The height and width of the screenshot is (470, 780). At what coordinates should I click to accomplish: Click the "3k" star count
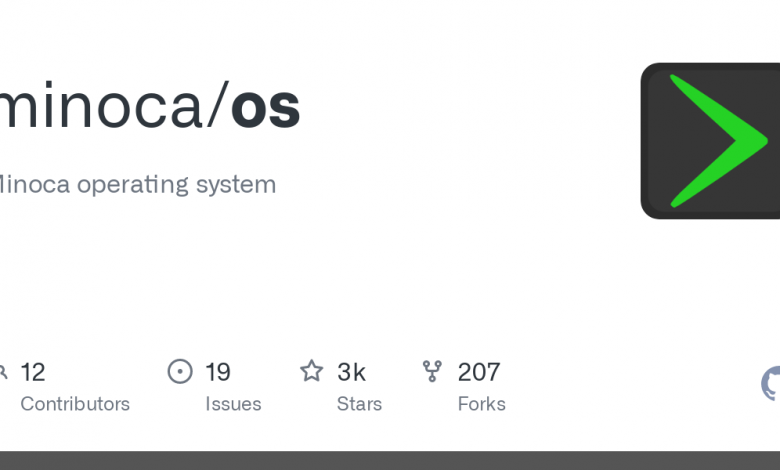(351, 372)
